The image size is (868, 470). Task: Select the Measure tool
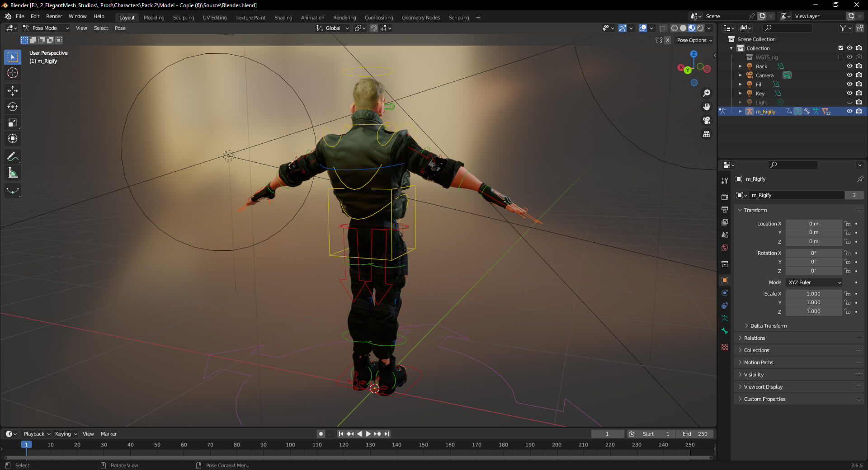[x=13, y=173]
